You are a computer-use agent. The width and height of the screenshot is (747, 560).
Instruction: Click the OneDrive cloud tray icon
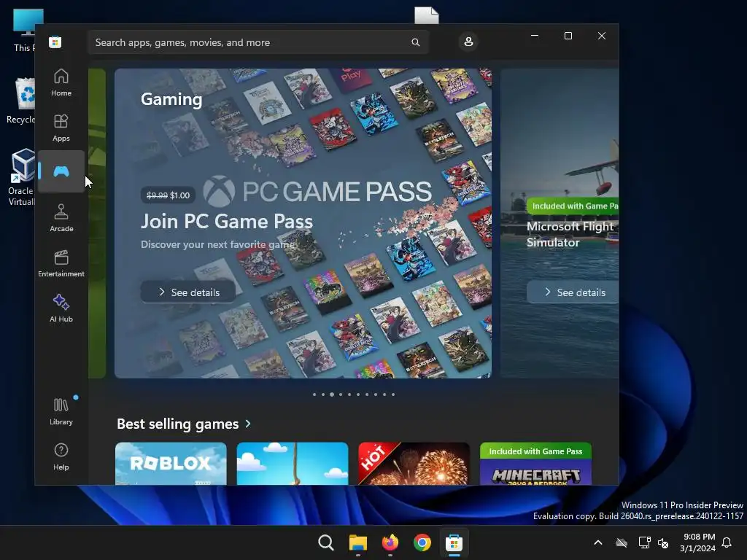622,542
